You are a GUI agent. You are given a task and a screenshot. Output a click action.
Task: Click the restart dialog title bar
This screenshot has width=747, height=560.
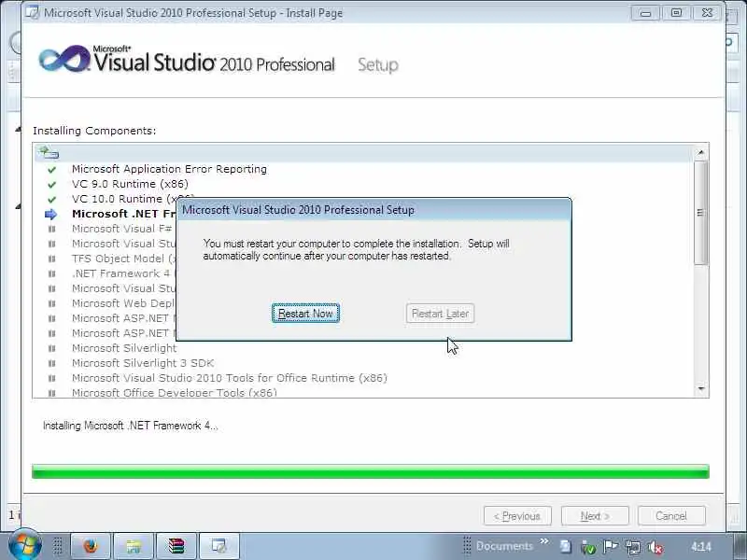pos(374,210)
